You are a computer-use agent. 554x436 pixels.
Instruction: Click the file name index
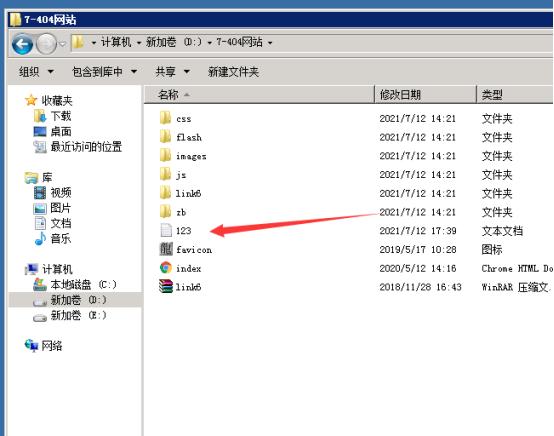189,269
